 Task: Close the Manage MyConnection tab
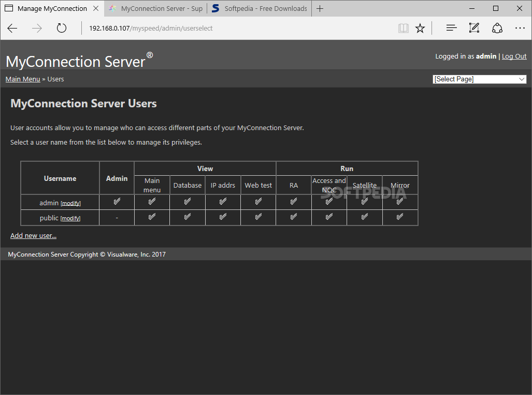pos(96,8)
